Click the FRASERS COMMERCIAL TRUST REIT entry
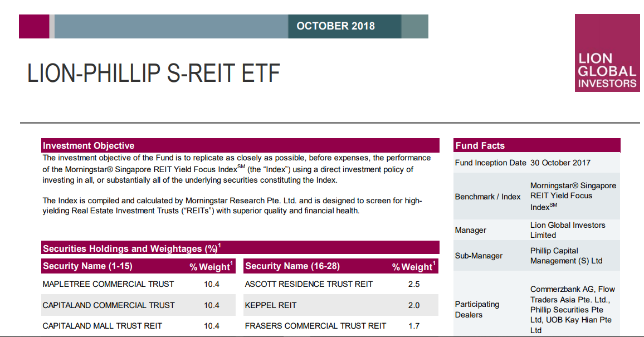This screenshot has width=644, height=337. coord(315,326)
